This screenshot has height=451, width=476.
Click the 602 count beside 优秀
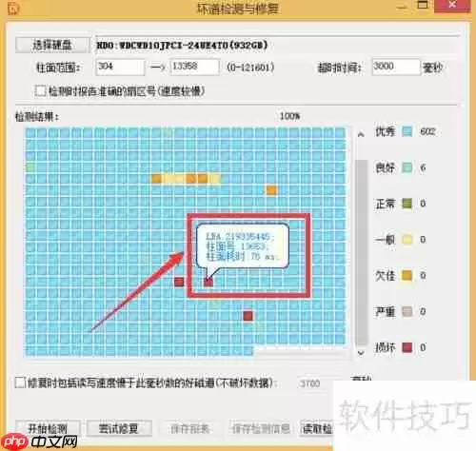427,131
